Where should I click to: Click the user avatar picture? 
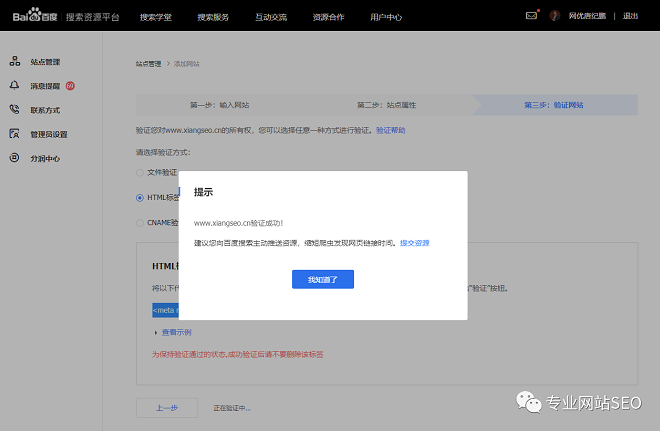[555, 16]
